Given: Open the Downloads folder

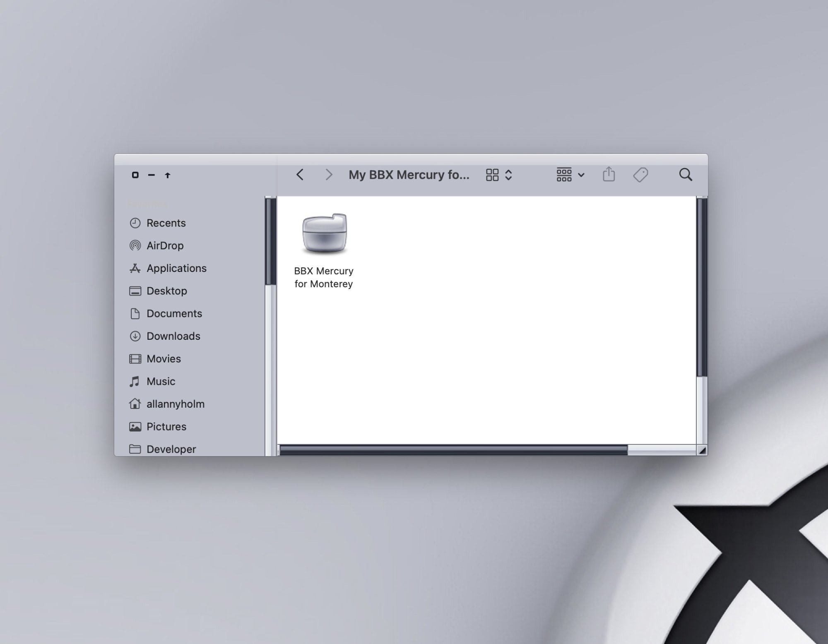Looking at the screenshot, I should click(x=173, y=336).
